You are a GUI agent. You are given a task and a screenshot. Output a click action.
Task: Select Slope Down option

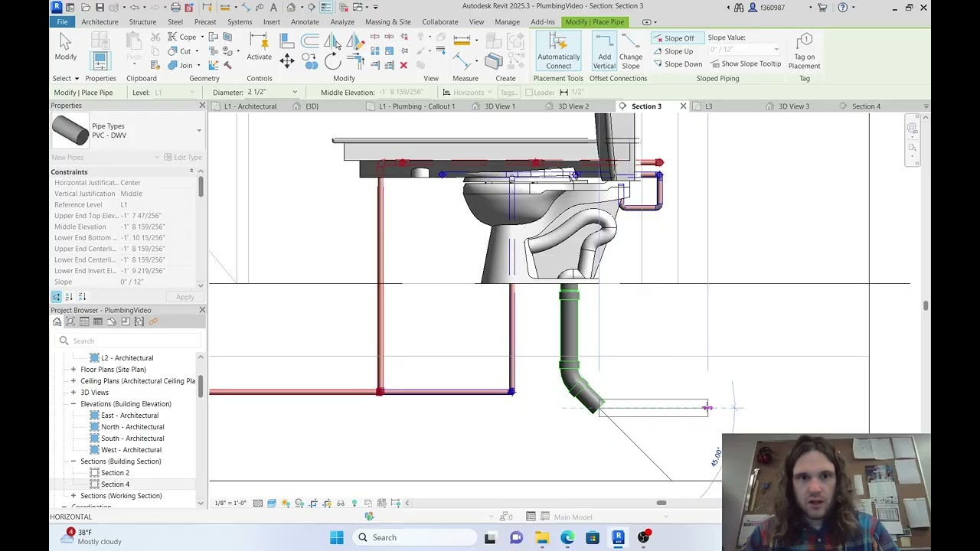click(x=678, y=64)
